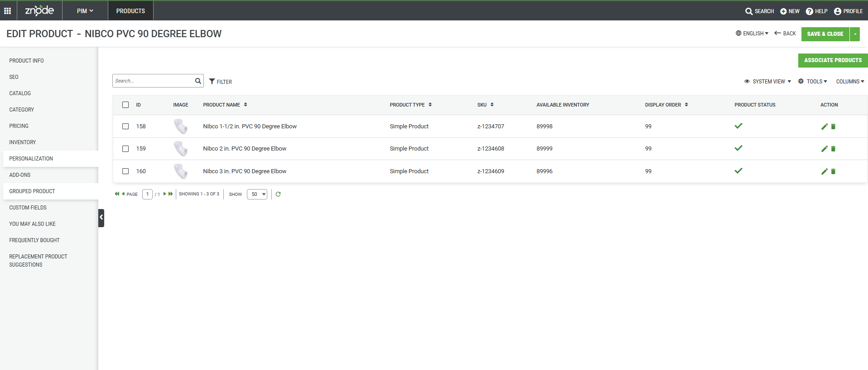868x370 pixels.
Task: Open the Products tab
Action: [x=130, y=11]
